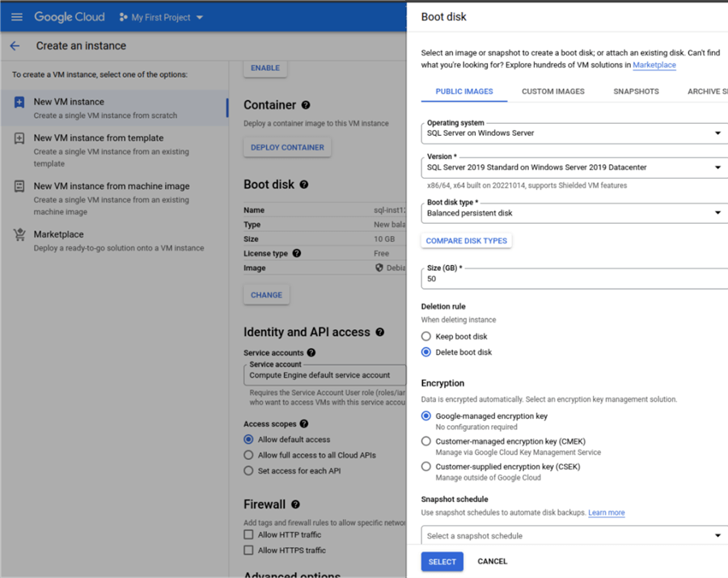The height and width of the screenshot is (578, 728).
Task: Click the help icon beside Access scopes
Action: tap(304, 424)
